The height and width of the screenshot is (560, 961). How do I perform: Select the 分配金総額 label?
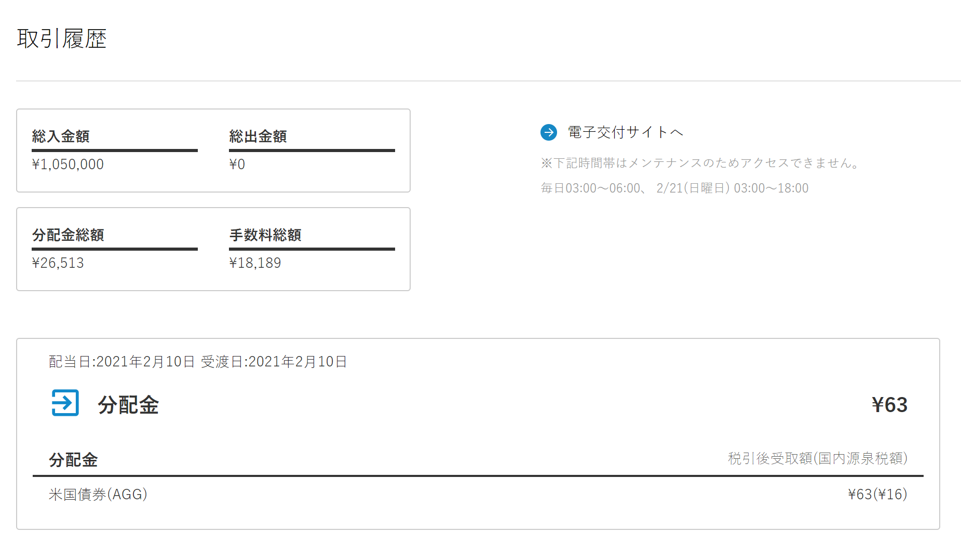(x=68, y=235)
